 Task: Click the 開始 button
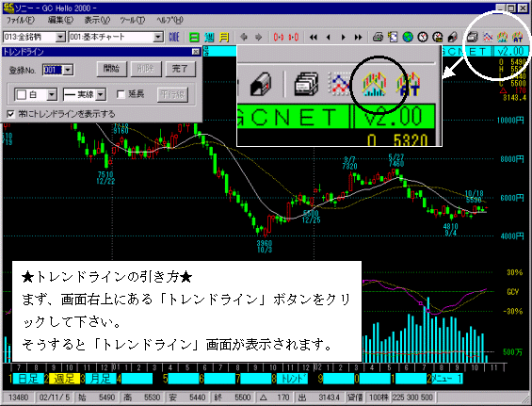tap(112, 69)
